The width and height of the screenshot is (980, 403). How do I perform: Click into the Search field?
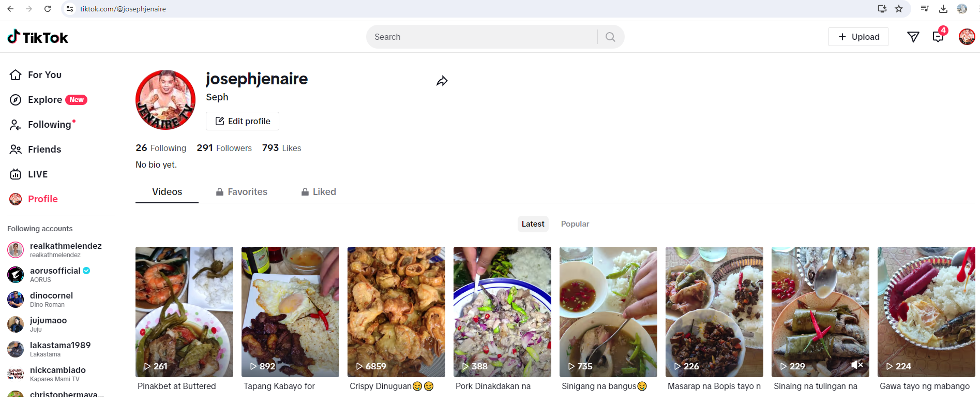pyautogui.click(x=481, y=37)
